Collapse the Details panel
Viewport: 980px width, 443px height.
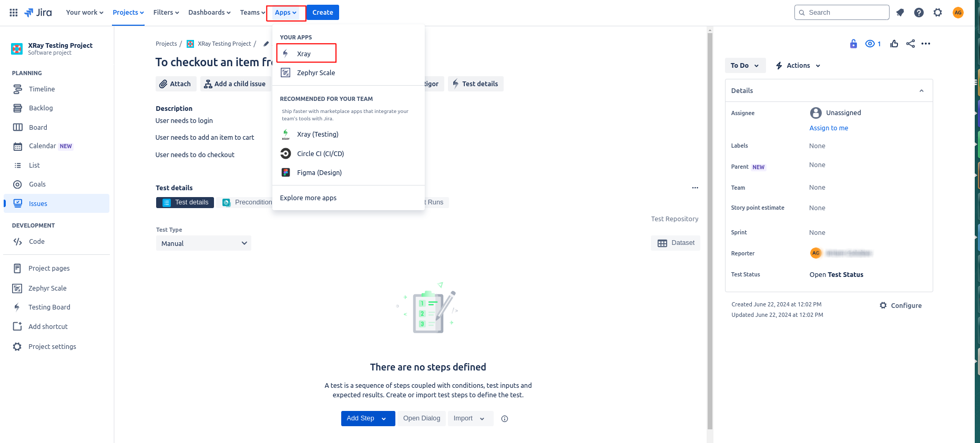click(921, 91)
